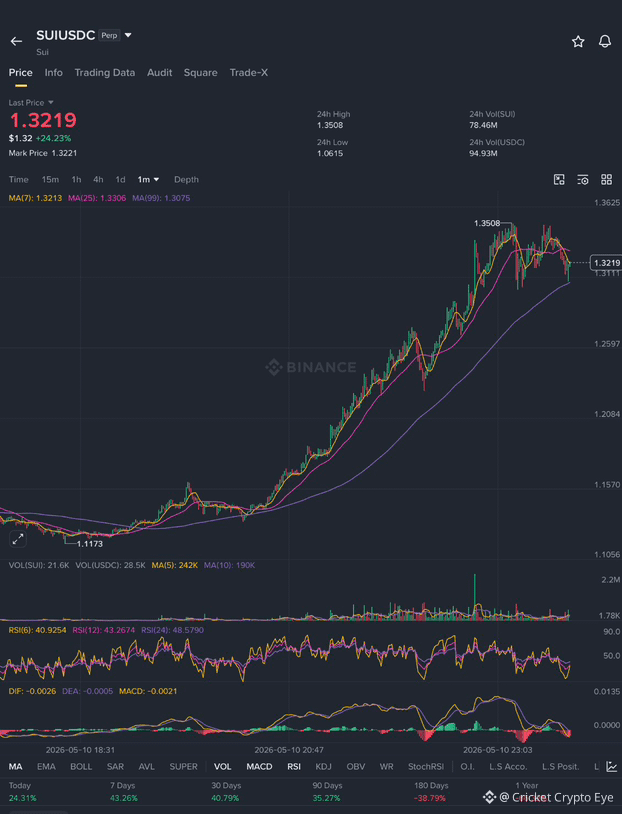Select the Time chart view
622x814 pixels.
tap(19, 180)
